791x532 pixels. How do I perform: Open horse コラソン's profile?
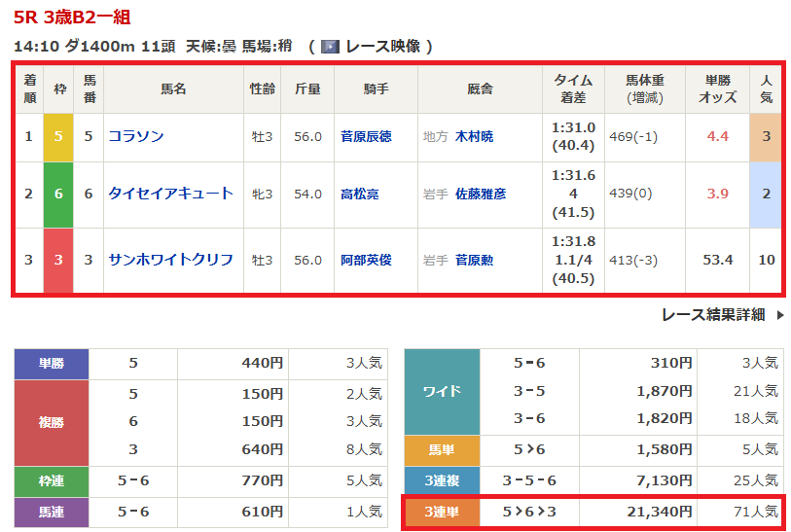coord(136,137)
